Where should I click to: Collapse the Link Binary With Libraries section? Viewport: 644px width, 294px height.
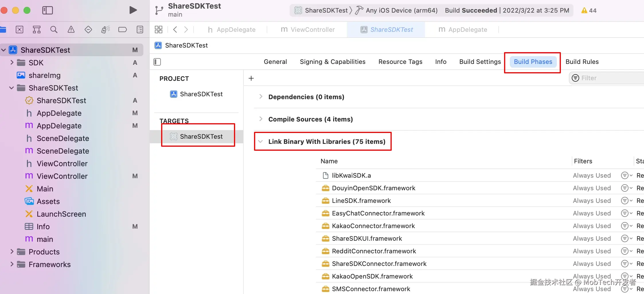pos(260,142)
